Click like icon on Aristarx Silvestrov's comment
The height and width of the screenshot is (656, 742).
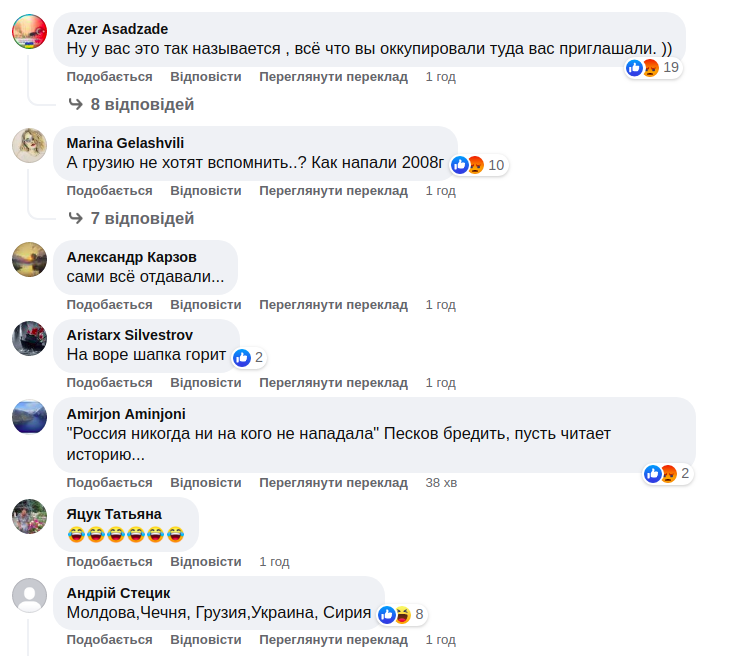[x=241, y=357]
